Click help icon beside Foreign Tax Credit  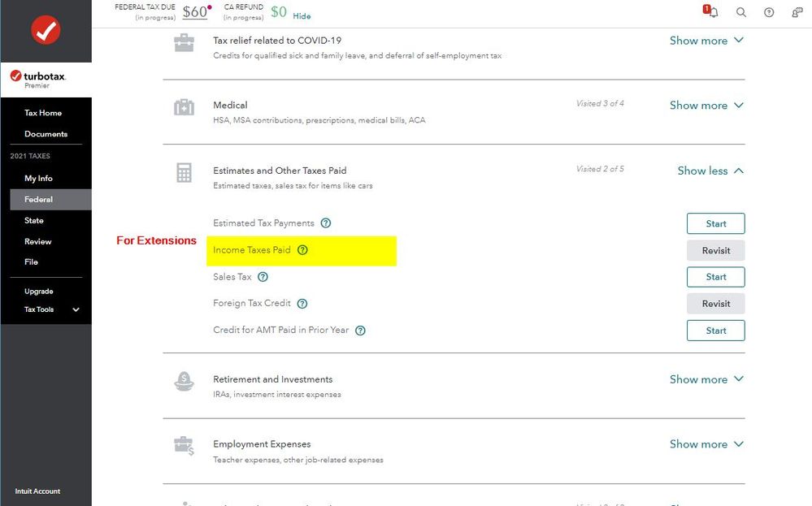[302, 304]
